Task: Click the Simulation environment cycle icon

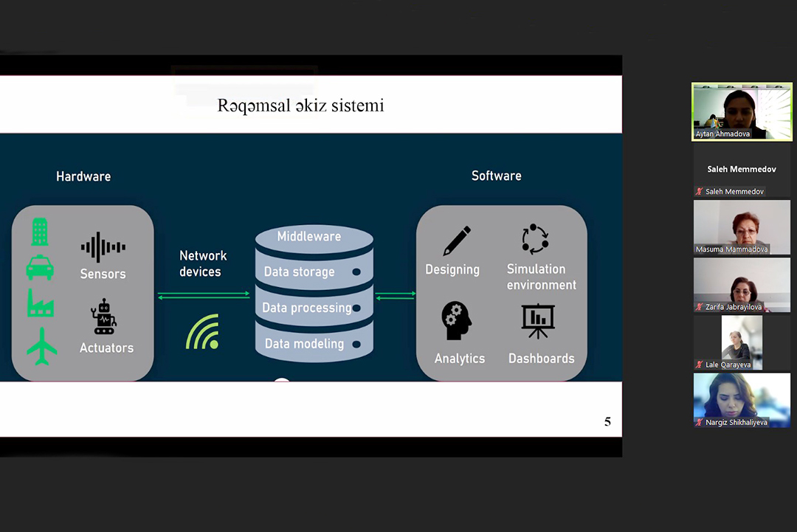Action: (535, 239)
